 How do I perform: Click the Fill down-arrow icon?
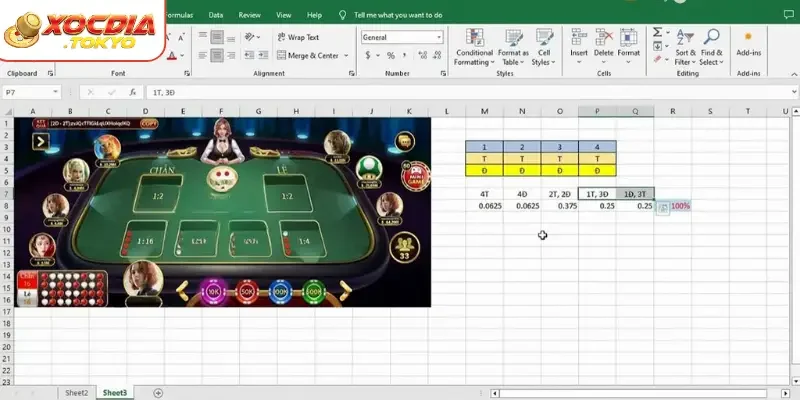point(658,46)
